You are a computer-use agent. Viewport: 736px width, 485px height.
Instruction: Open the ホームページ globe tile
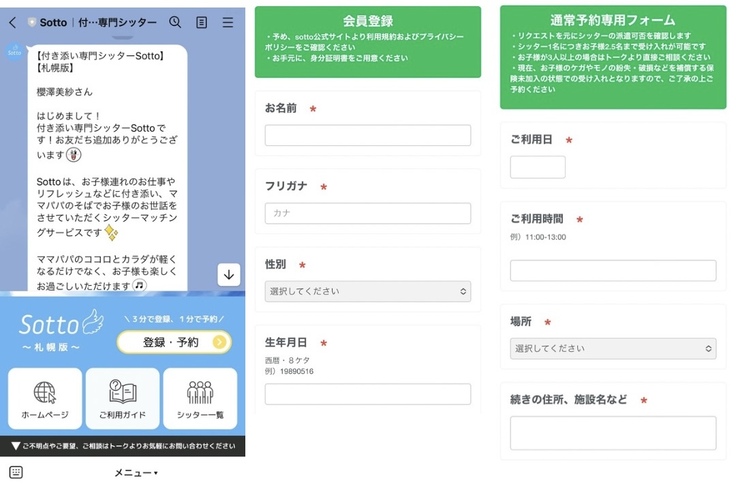tap(45, 398)
